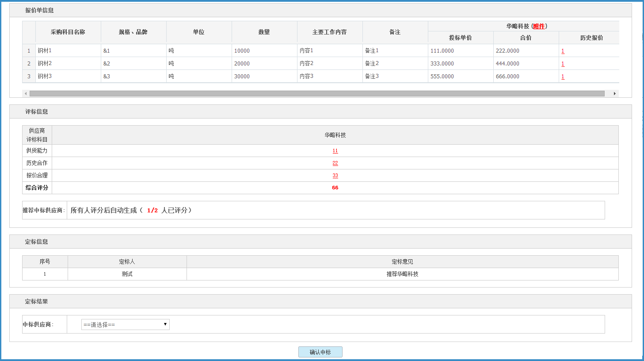Click the 报价合理 score link 33

(x=335, y=176)
